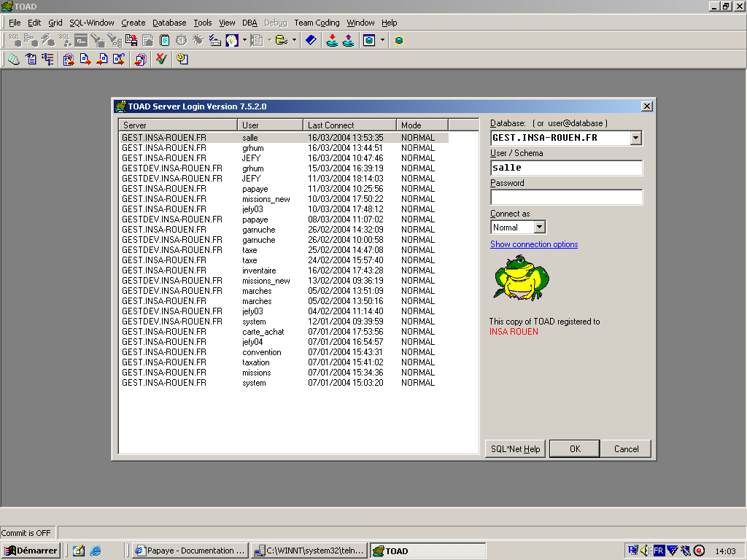Click the FR language indicator in tray

(659, 551)
